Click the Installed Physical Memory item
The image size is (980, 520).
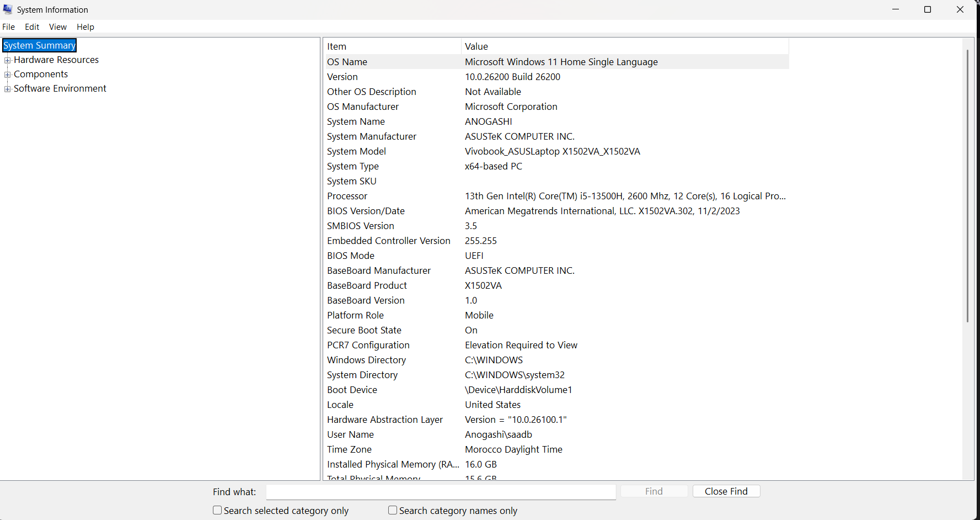coord(393,464)
